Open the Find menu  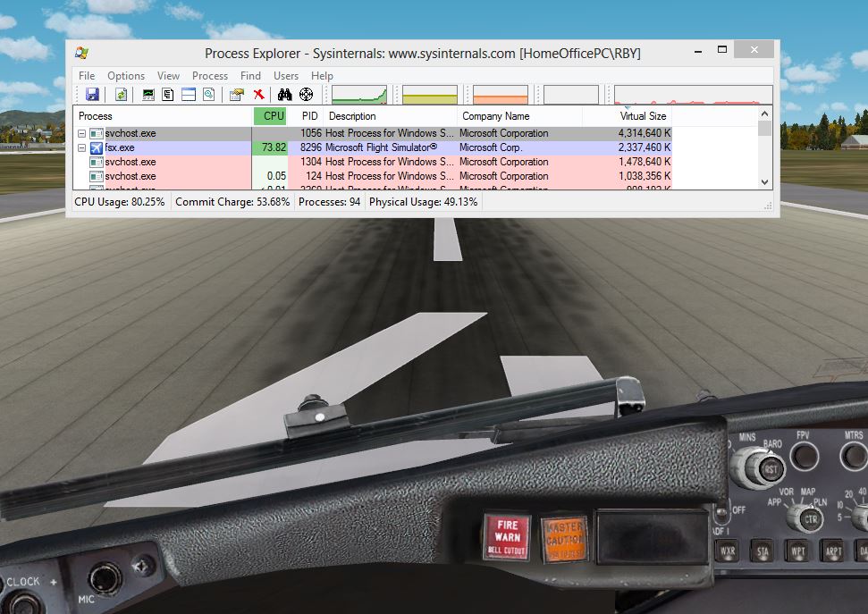point(250,76)
